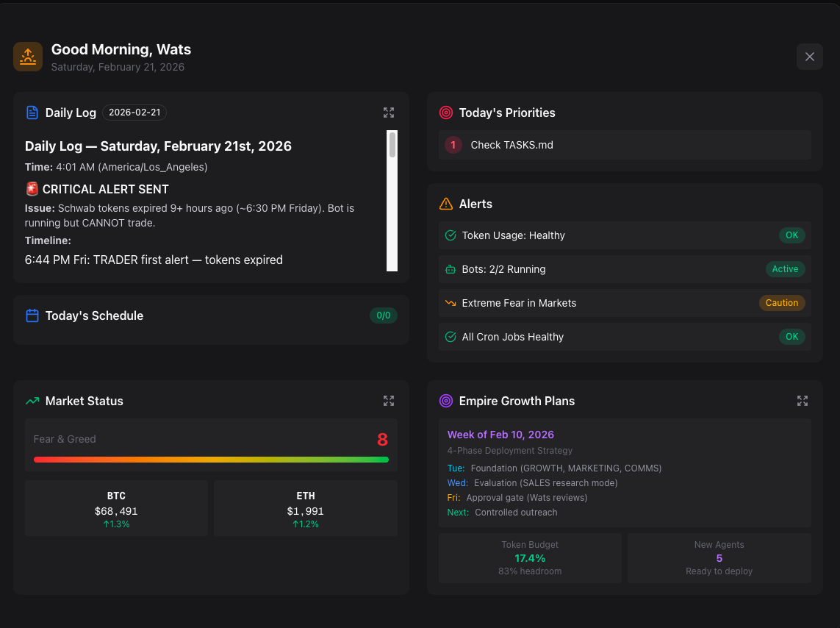Click the Token Usage checkmark icon
Viewport: 840px width, 628px height.
450,235
